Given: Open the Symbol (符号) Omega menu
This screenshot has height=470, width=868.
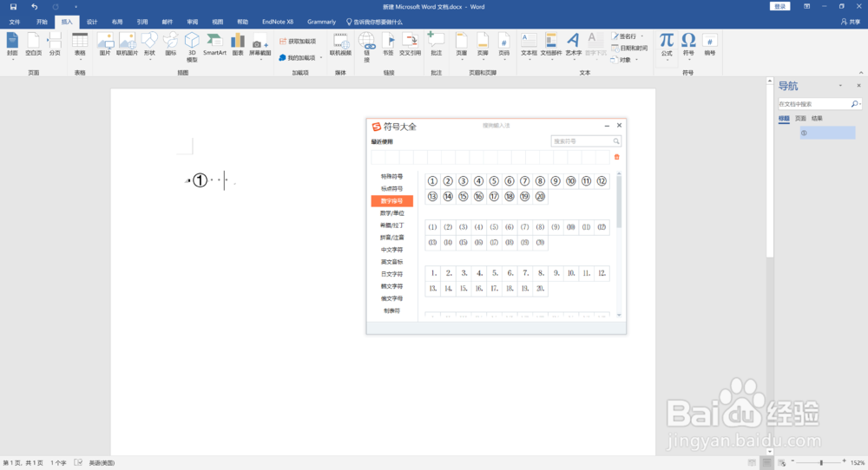Looking at the screenshot, I should (688, 45).
